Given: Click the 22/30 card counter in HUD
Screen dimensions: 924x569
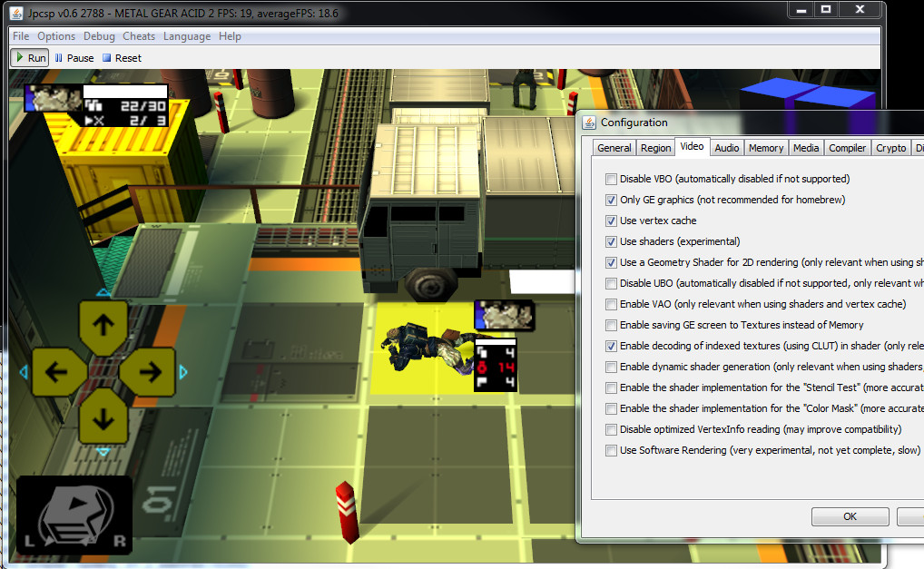Looking at the screenshot, I should pyautogui.click(x=126, y=106).
